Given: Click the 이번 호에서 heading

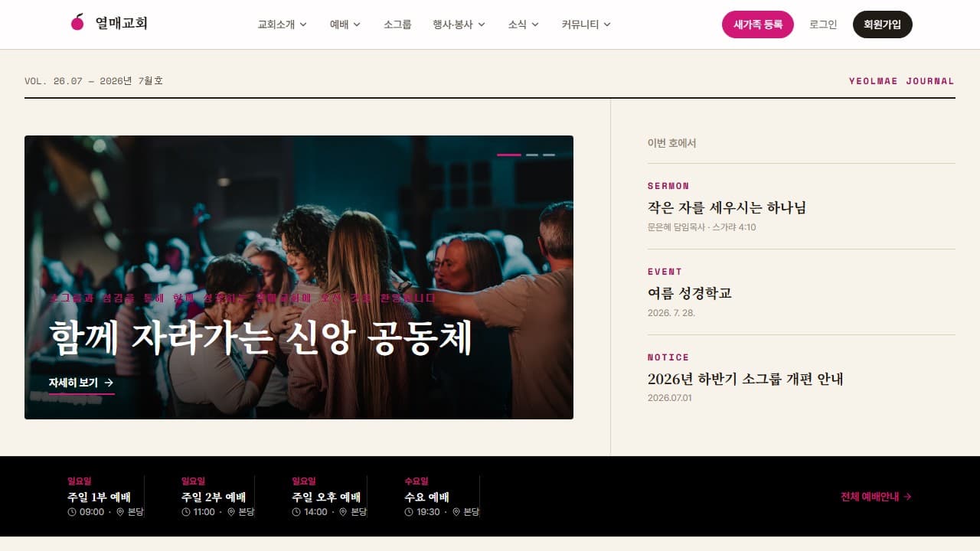Looking at the screenshot, I should [x=672, y=143].
